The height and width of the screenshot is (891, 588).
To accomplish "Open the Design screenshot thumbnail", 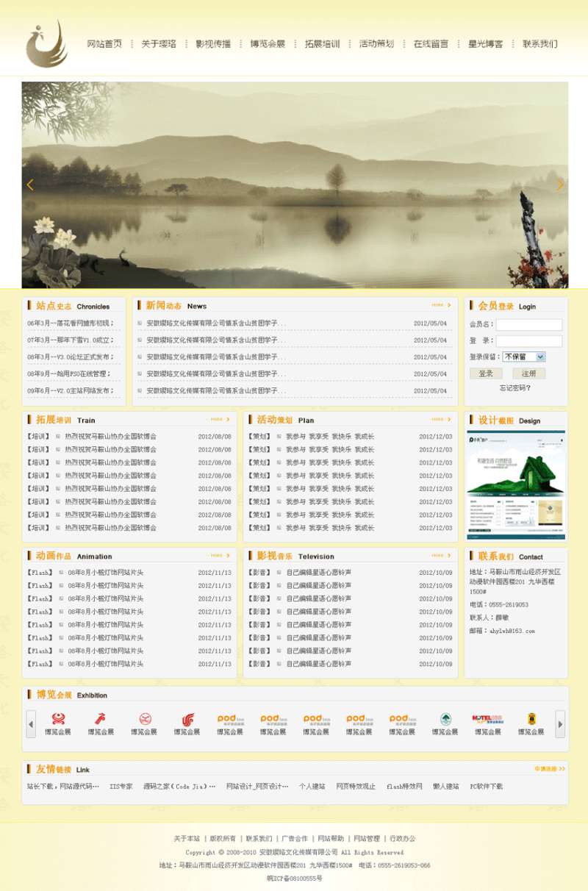I will point(516,485).
